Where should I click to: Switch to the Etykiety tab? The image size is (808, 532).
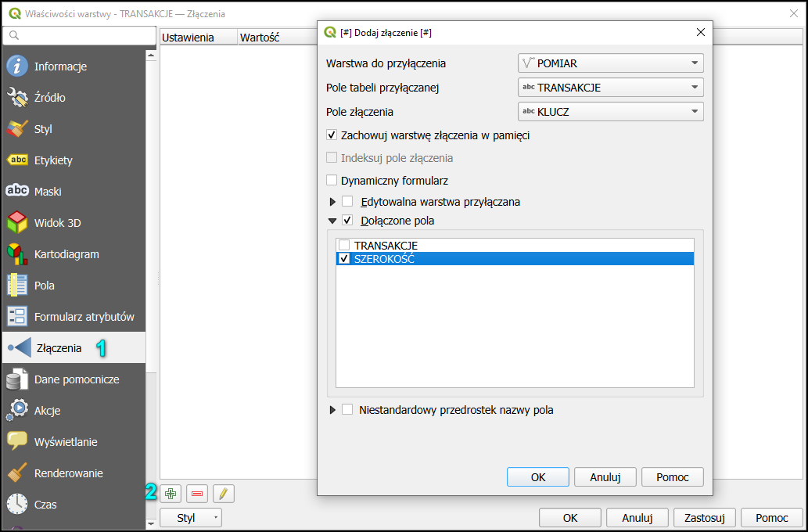53,160
